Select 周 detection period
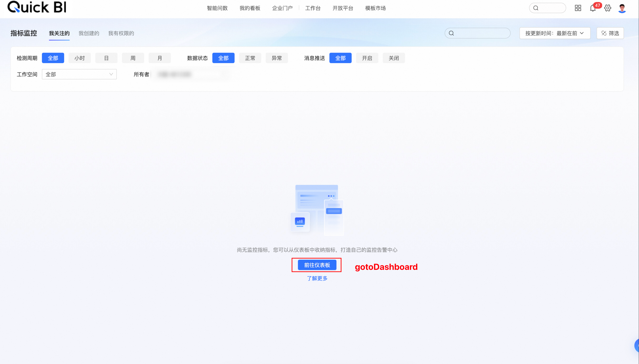 point(133,58)
